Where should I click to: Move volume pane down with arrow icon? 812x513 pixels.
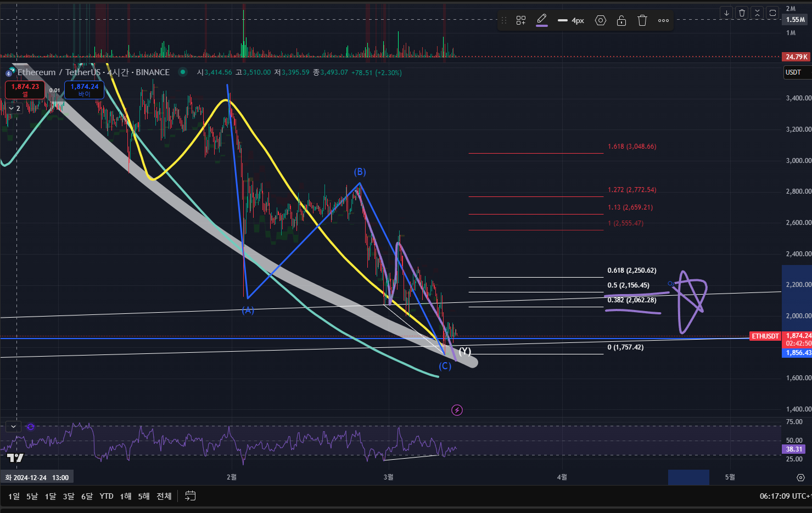[726, 13]
